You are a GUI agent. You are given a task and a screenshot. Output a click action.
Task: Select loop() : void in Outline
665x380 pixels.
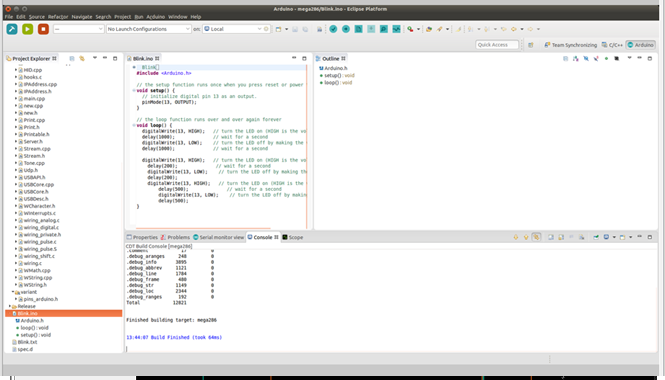pyautogui.click(x=338, y=83)
